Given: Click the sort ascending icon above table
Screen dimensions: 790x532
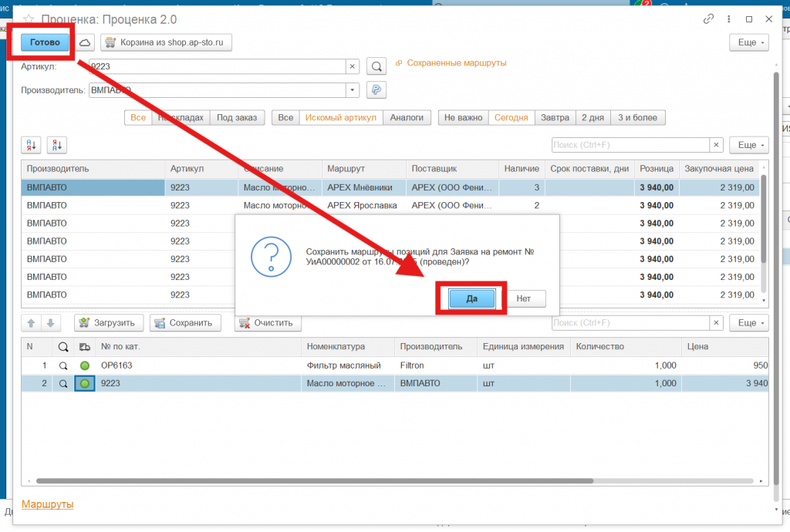Looking at the screenshot, I should click(32, 145).
